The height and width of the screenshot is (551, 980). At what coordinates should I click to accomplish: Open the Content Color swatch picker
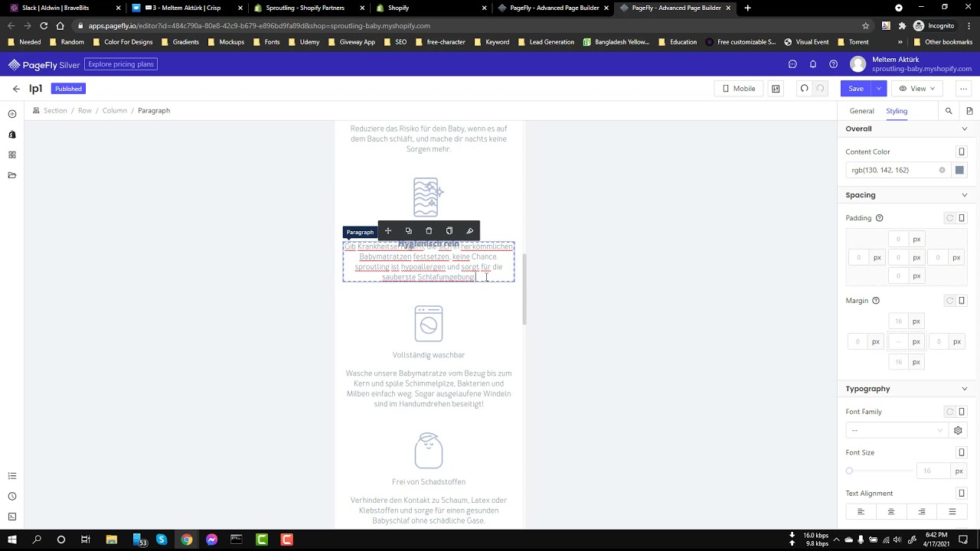coord(959,170)
